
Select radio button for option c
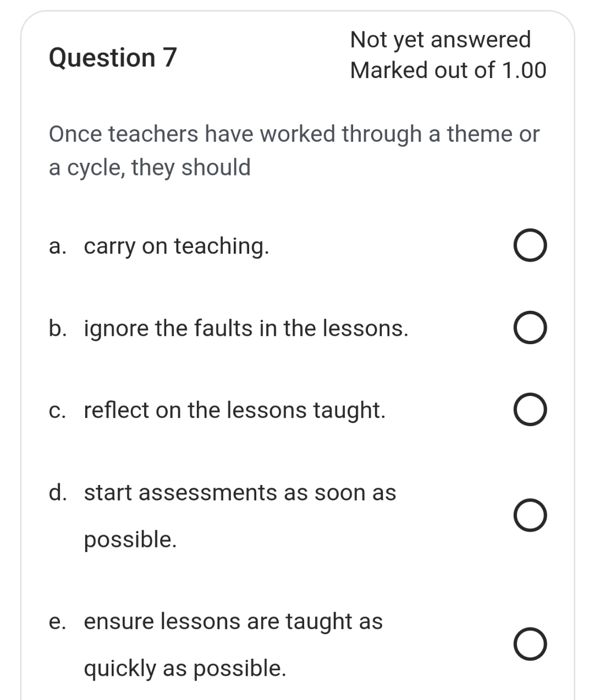(530, 410)
